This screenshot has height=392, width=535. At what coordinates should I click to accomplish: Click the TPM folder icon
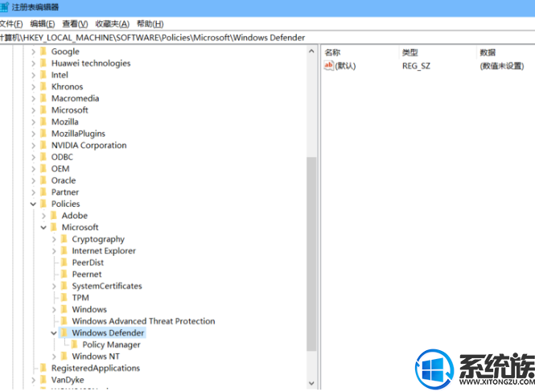[64, 298]
